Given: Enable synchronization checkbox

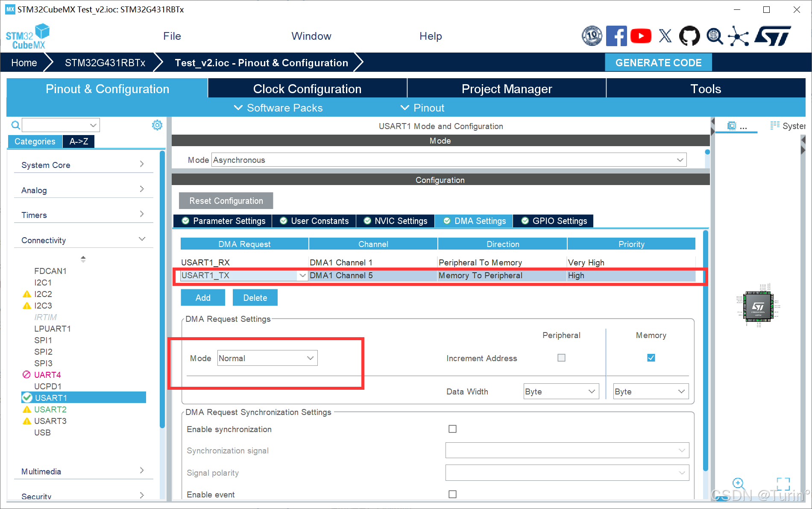Looking at the screenshot, I should (x=452, y=429).
